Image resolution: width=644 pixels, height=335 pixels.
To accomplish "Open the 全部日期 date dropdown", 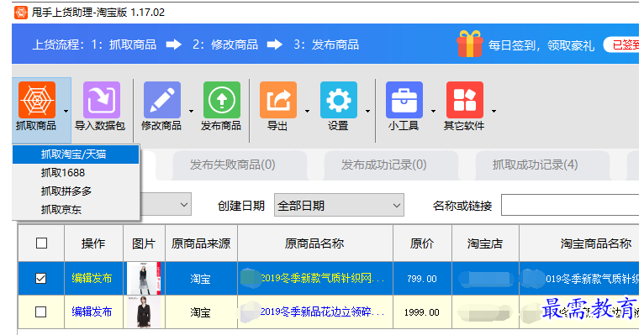I will pos(339,205).
